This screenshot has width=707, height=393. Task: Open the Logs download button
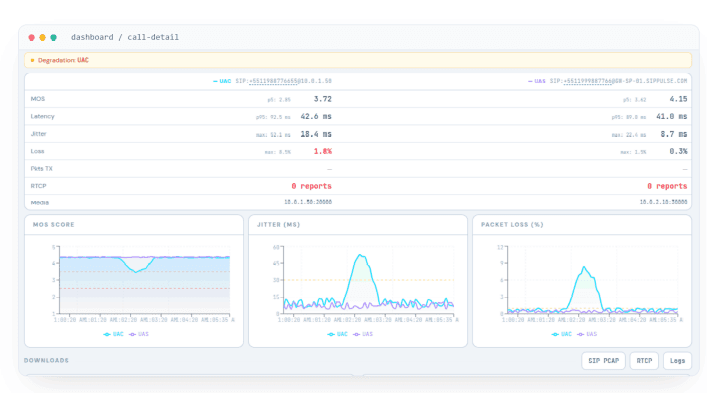[677, 361]
